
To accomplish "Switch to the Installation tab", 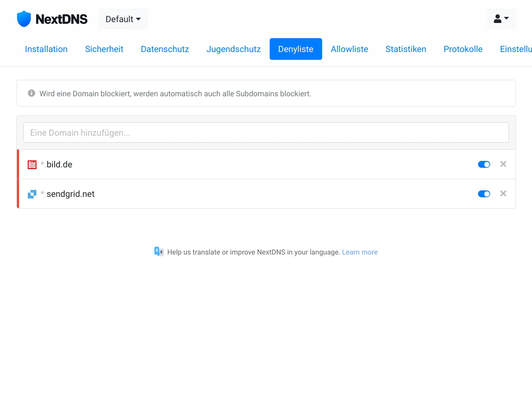I will pos(46,49).
